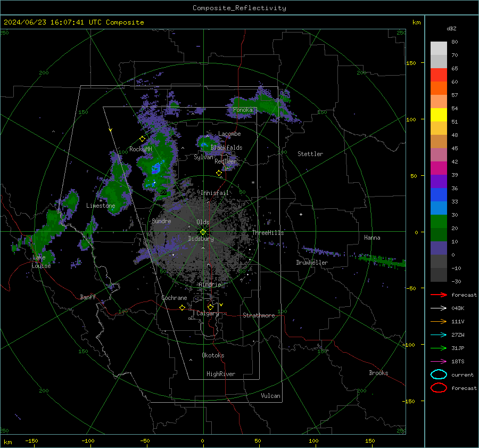Click the Airdrie city label

pyautogui.click(x=210, y=284)
